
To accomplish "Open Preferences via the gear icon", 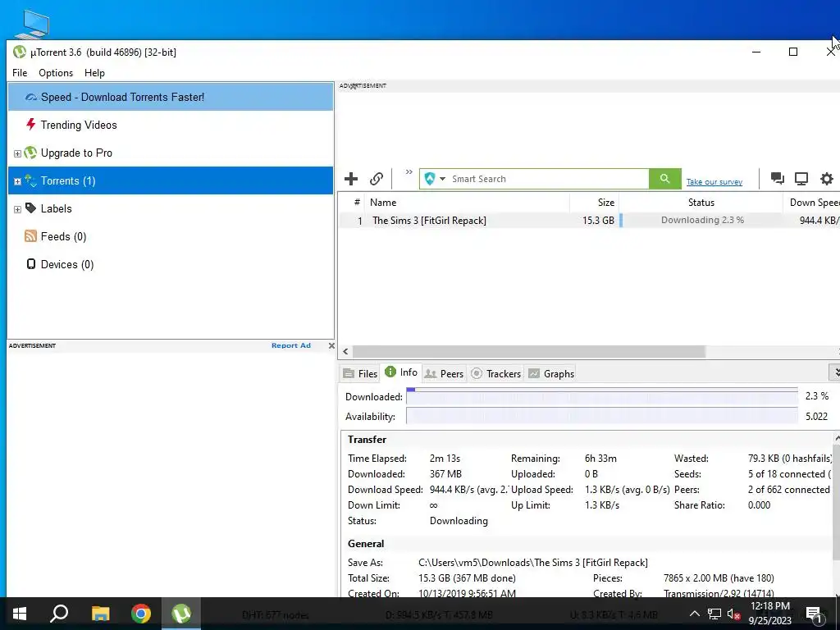I will (x=827, y=178).
